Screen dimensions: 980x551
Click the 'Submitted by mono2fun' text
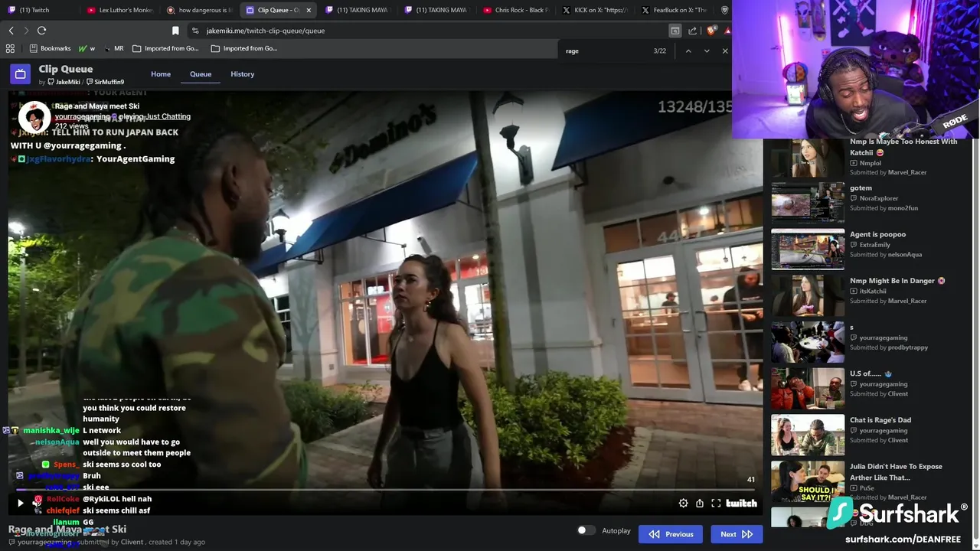pyautogui.click(x=884, y=208)
